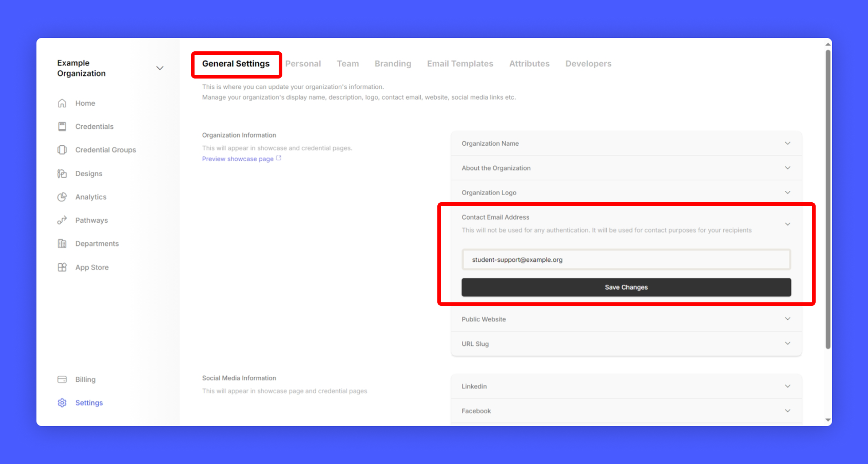868x464 pixels.
Task: Click the Analytics pie chart icon
Action: click(62, 197)
